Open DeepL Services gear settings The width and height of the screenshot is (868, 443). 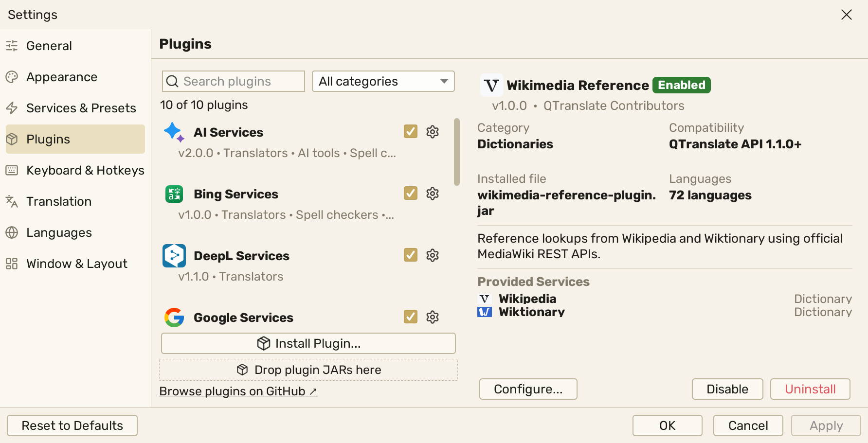tap(433, 255)
